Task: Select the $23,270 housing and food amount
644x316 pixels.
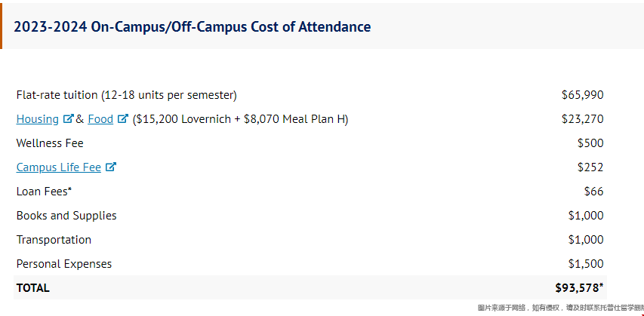Action: tap(582, 119)
